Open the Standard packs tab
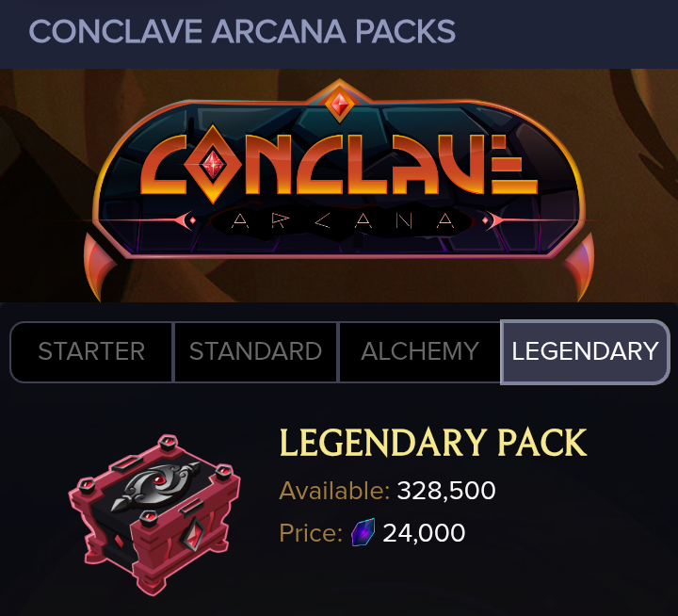Image resolution: width=678 pixels, height=616 pixels. click(x=255, y=351)
